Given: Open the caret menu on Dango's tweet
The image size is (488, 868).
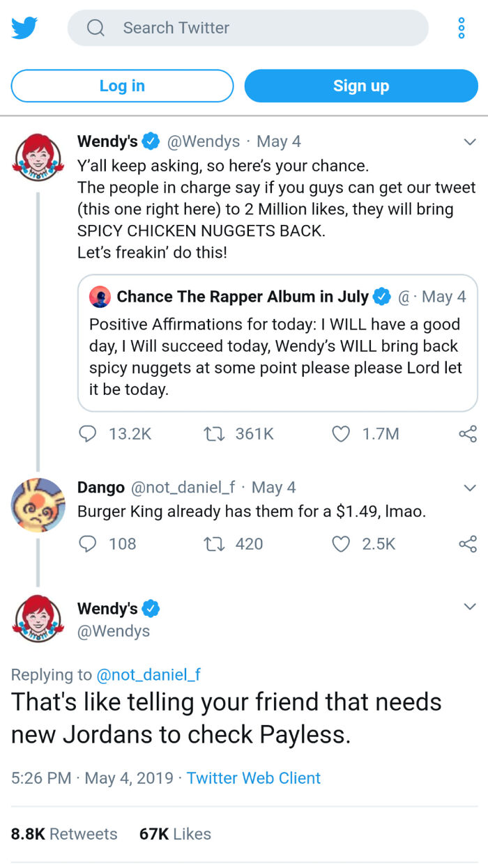Looking at the screenshot, I should pos(470,488).
